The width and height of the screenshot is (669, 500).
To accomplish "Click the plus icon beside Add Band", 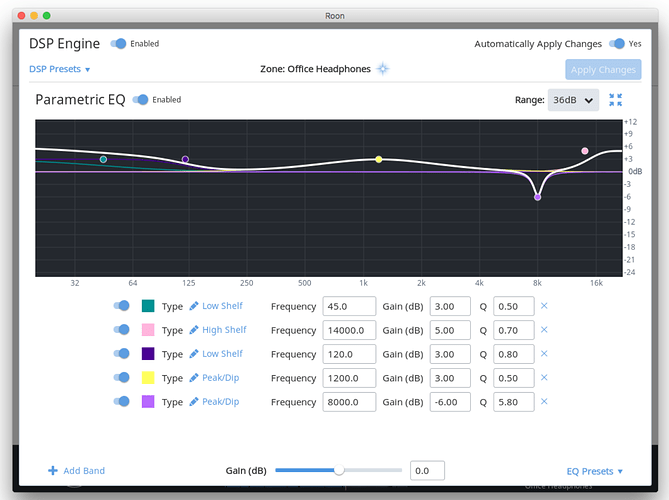I will (x=53, y=471).
